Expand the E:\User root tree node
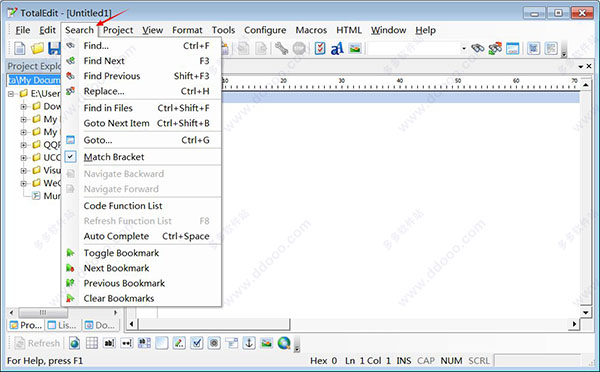This screenshot has height=372, width=600. [x=11, y=94]
